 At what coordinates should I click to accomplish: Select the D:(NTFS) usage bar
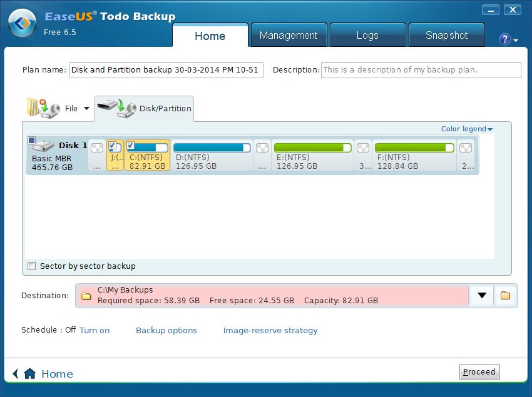[x=212, y=148]
